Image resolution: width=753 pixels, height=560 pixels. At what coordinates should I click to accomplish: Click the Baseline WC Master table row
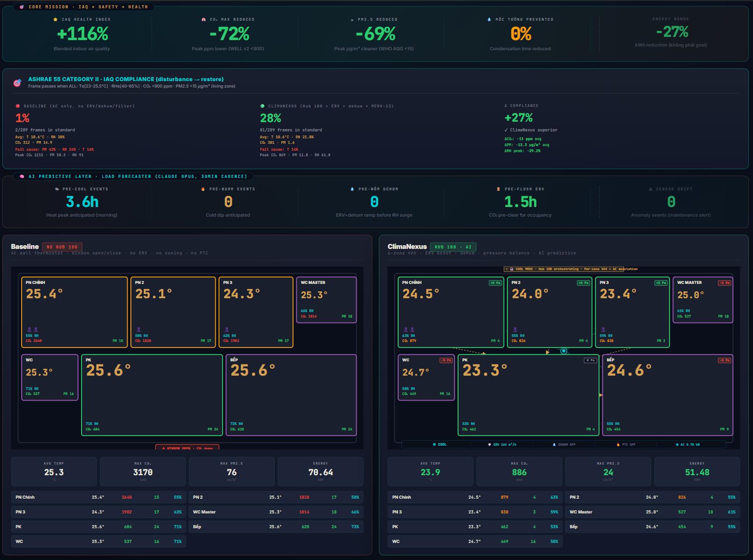[x=276, y=512]
